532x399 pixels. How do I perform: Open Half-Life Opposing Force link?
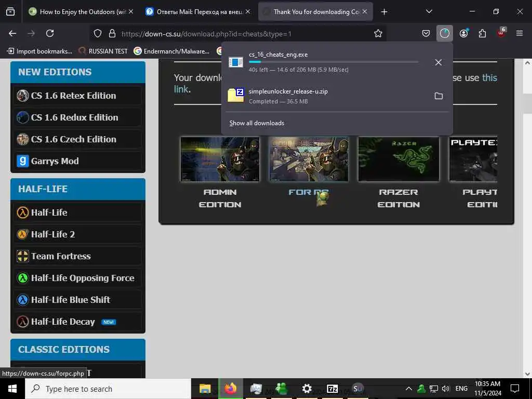78,278
